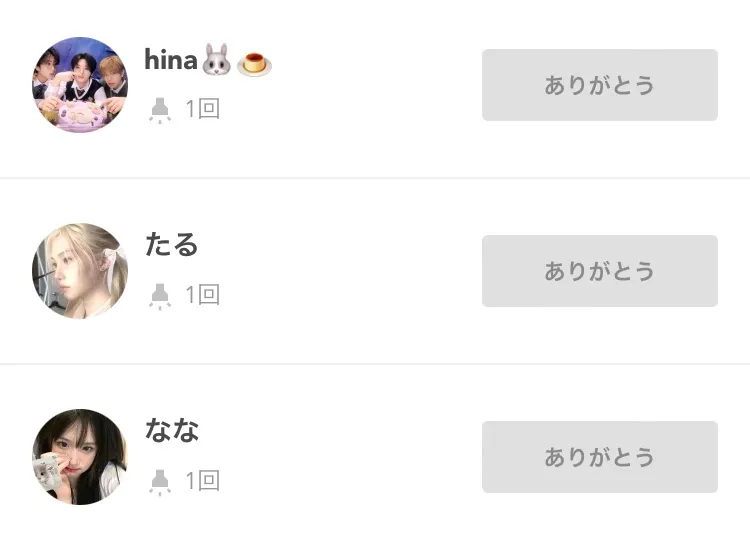Select the username たる
Screen dimensions: 750x548
[172, 244]
